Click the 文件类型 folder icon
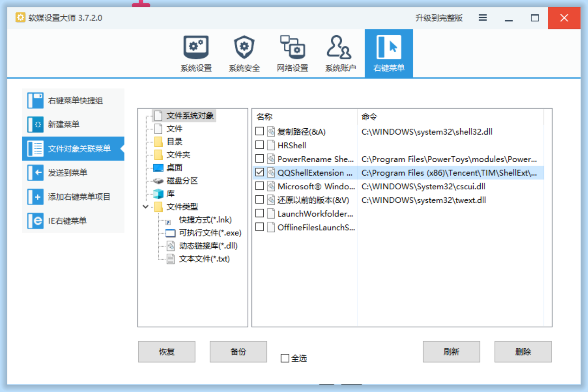 [x=158, y=207]
